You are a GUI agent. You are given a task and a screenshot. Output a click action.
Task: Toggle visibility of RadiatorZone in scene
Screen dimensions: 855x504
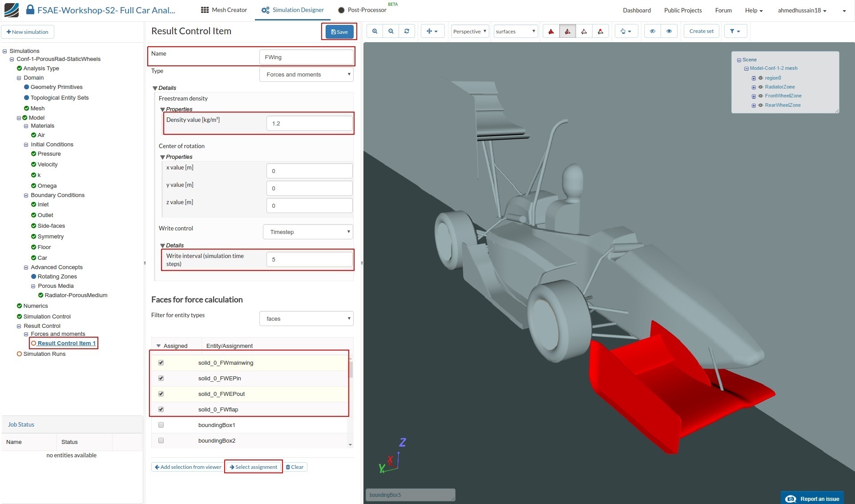coord(761,87)
